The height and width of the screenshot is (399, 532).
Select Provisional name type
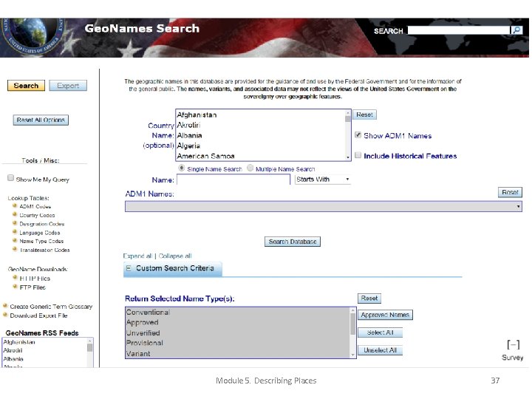click(237, 343)
